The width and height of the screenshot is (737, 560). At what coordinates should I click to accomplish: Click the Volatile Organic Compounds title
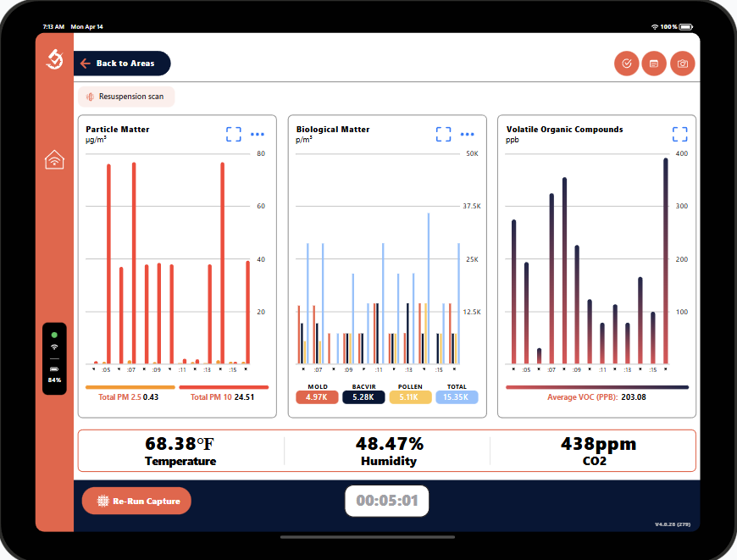(564, 130)
